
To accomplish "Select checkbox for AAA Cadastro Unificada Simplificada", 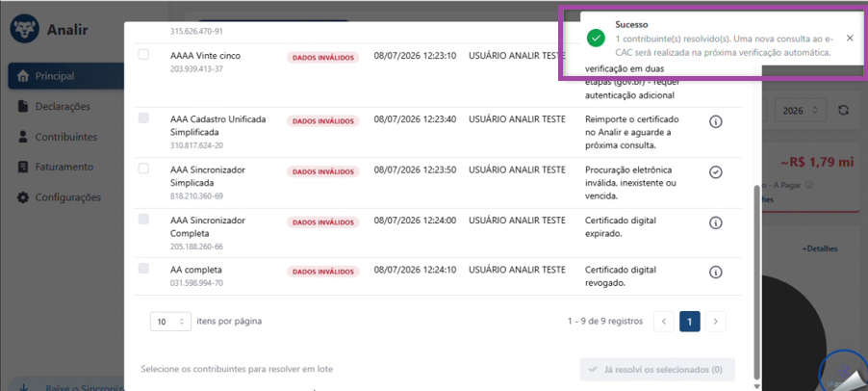I will pos(143,117).
